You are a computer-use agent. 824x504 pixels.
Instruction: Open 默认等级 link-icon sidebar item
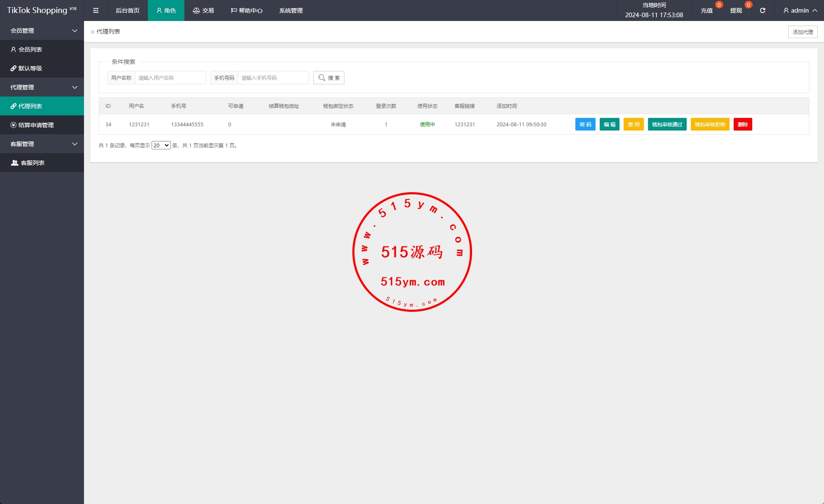click(30, 68)
